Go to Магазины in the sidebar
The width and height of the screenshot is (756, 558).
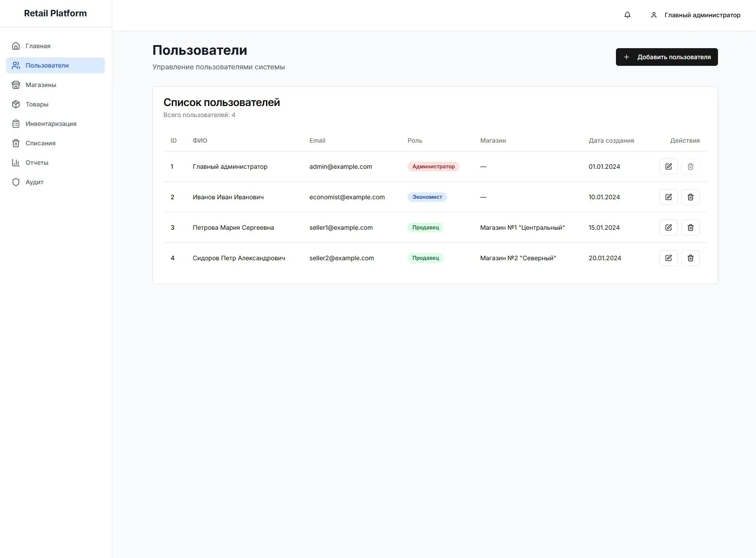point(41,85)
